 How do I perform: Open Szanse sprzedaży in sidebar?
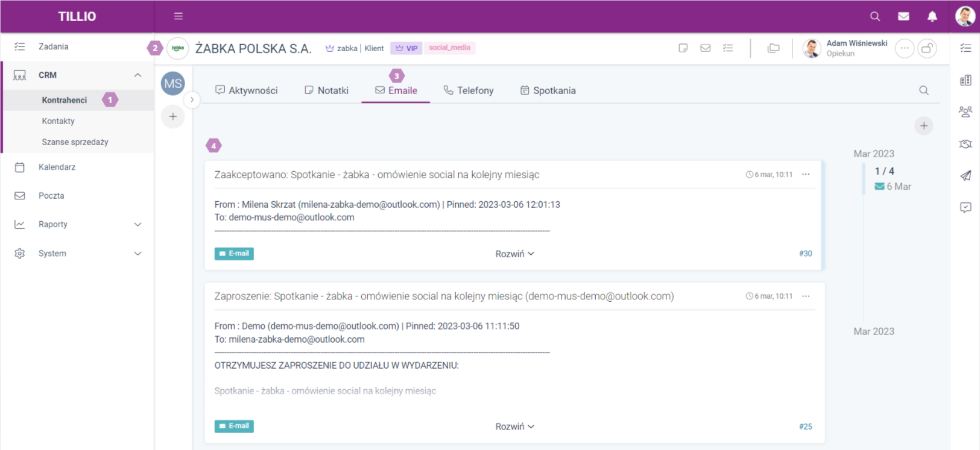tap(75, 142)
